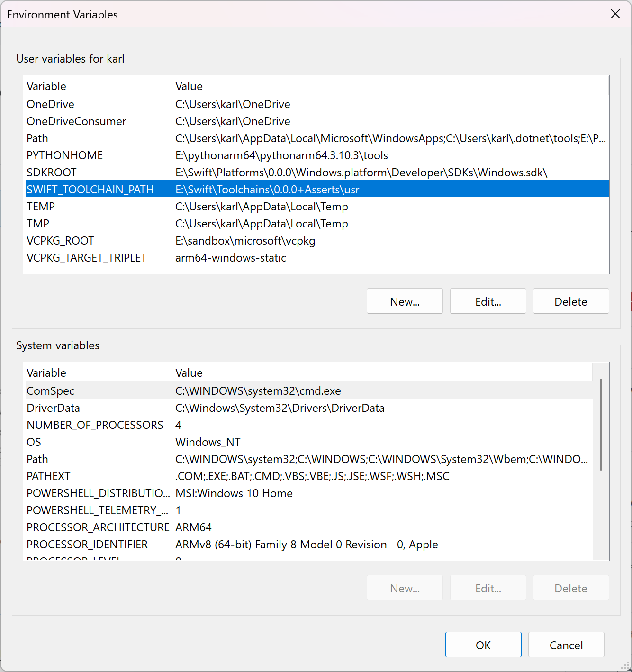
Task: Select the OneDriveConsumer variable row
Action: tap(76, 121)
